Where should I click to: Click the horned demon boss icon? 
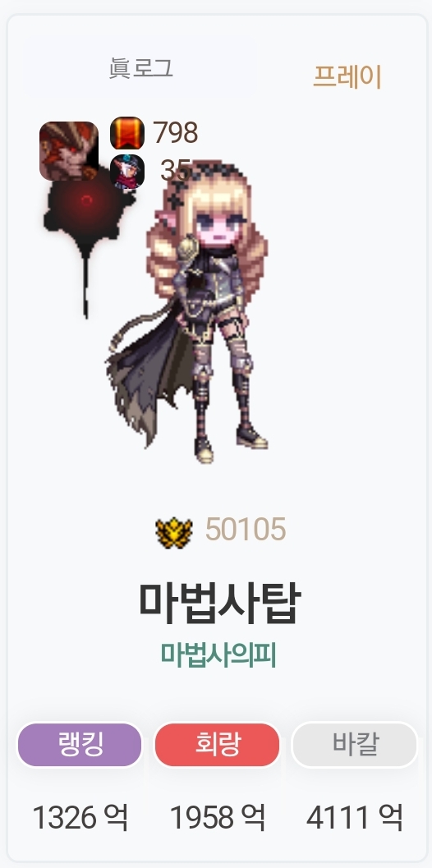(x=69, y=151)
